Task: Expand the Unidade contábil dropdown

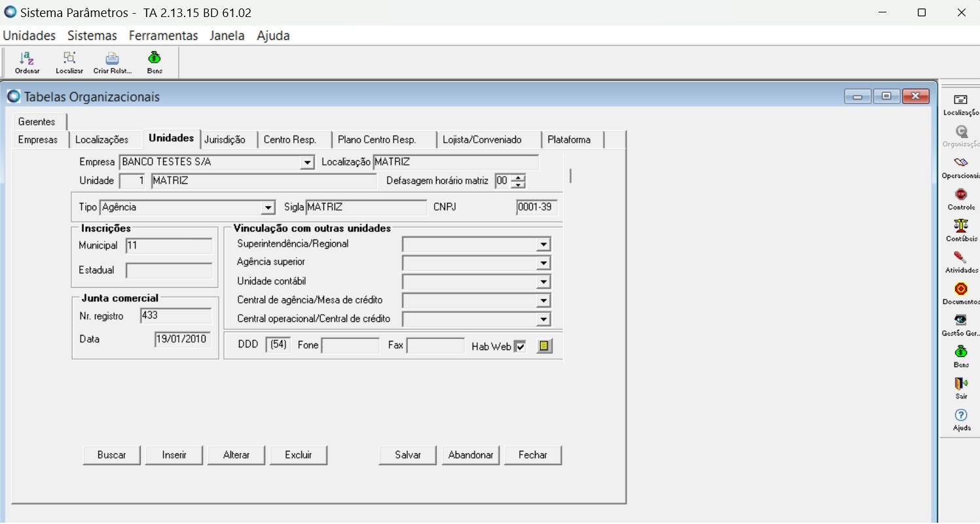Action: 543,282
